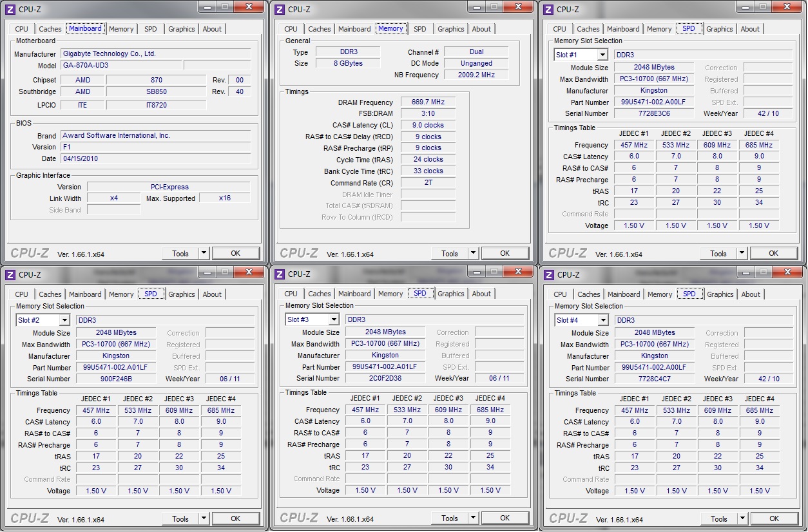Click the CPU-Z title icon in the Slot #2 window

[x=10, y=274]
